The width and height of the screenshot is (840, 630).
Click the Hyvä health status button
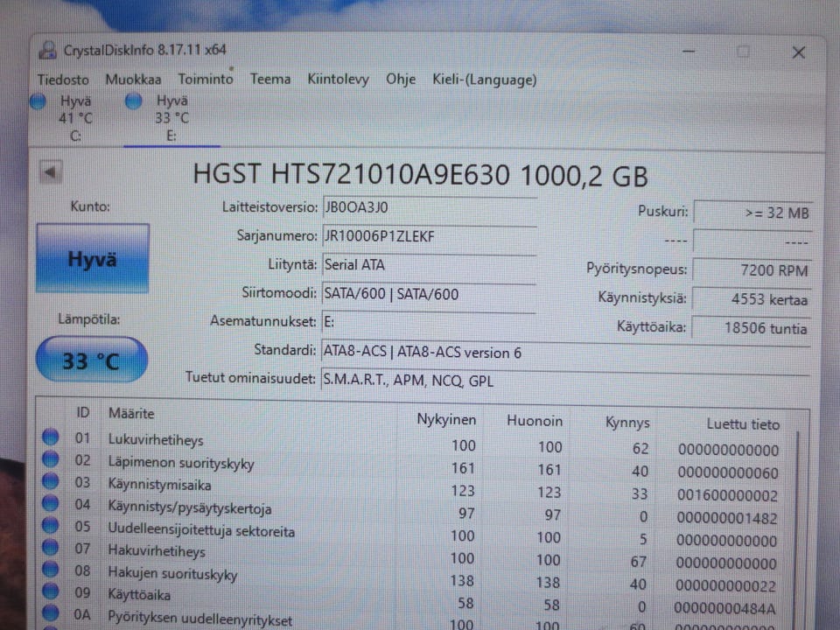coord(92,259)
